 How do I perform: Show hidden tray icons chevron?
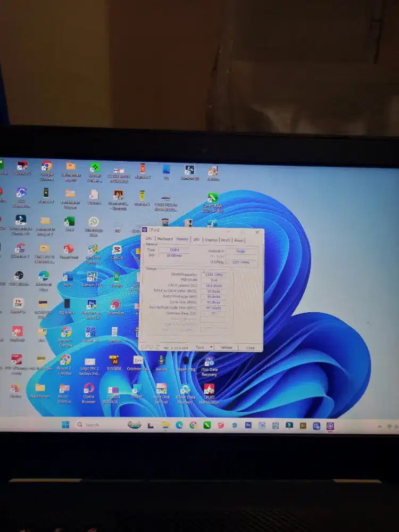380,427
